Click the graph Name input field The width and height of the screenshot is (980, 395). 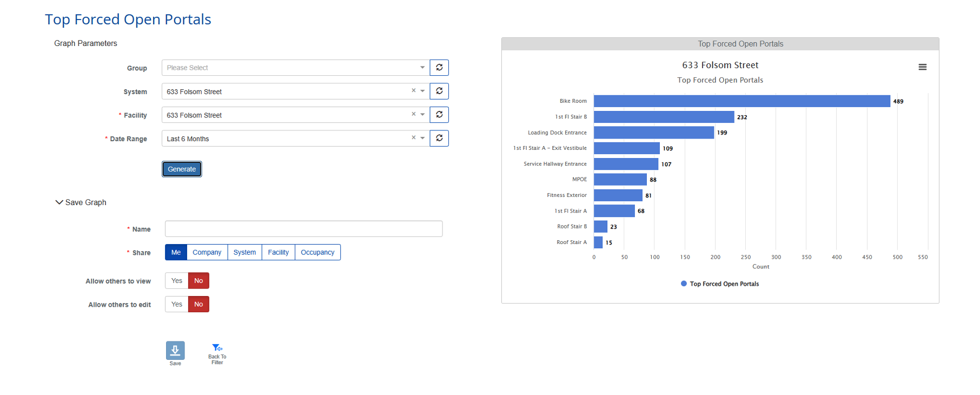point(303,229)
